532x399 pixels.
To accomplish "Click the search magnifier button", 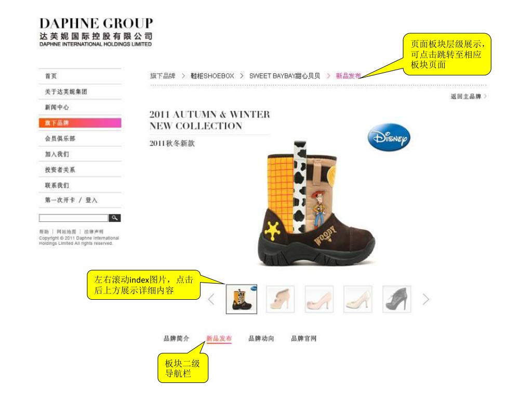I will (115, 218).
